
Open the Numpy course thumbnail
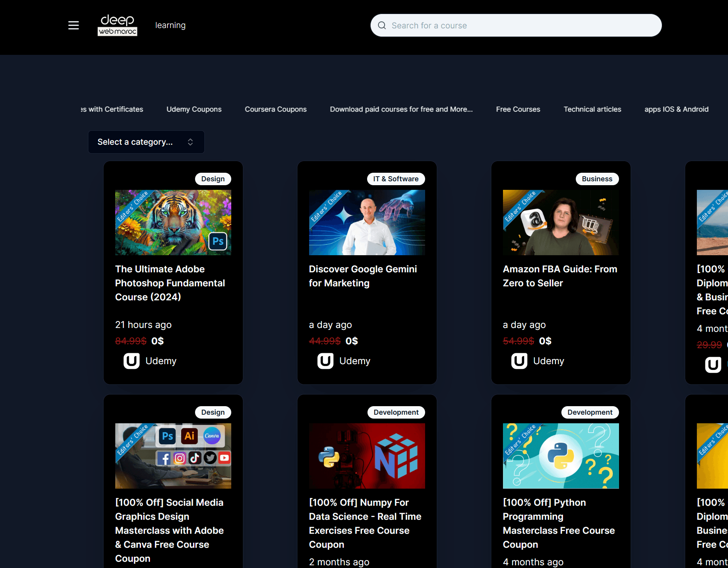point(367,456)
